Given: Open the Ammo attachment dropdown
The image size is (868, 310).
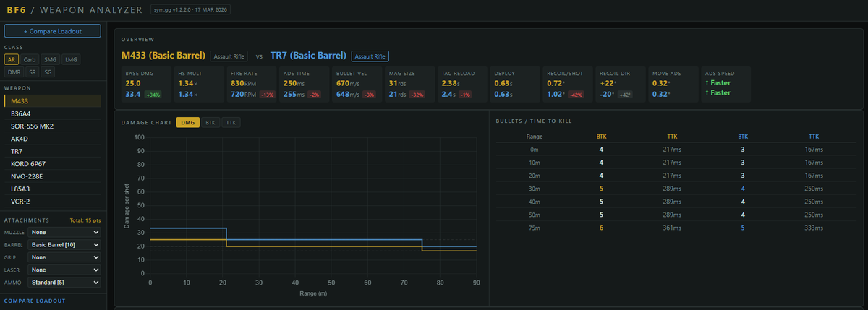Looking at the screenshot, I should click(x=64, y=282).
